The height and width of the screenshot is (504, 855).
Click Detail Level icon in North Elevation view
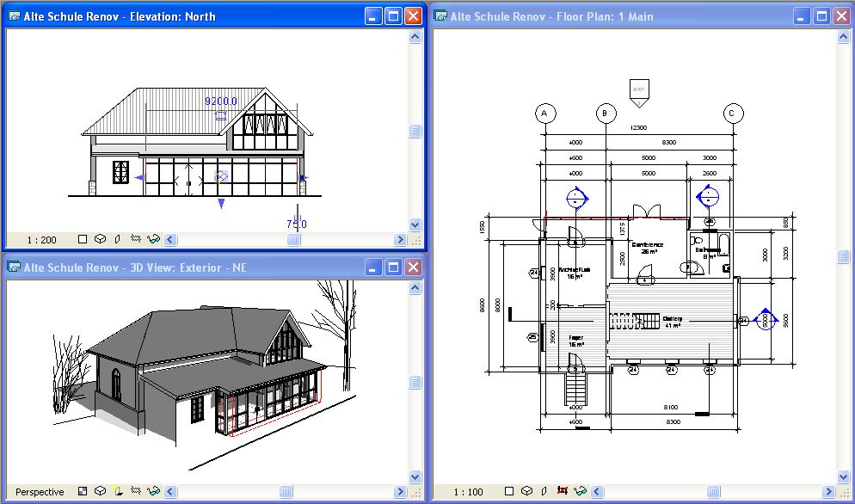click(x=83, y=240)
